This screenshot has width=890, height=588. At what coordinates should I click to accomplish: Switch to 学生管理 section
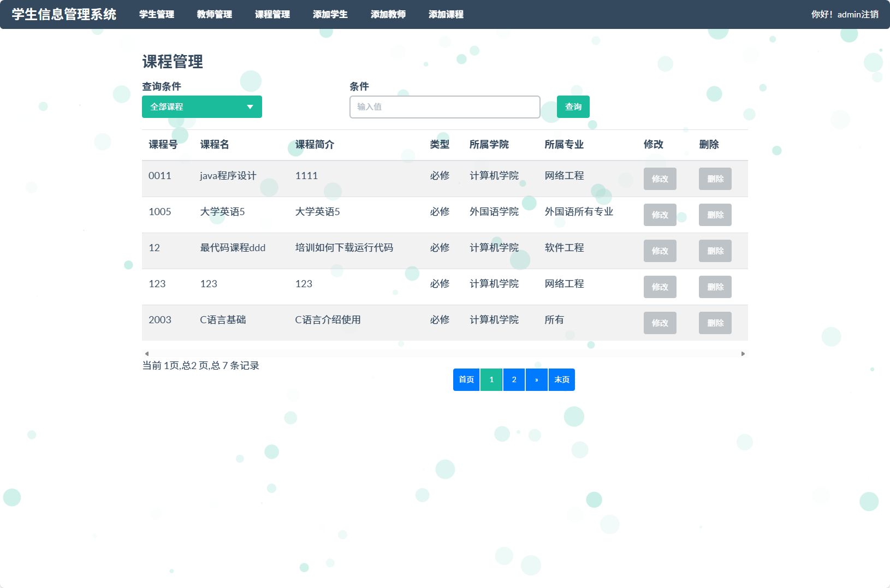pos(156,15)
